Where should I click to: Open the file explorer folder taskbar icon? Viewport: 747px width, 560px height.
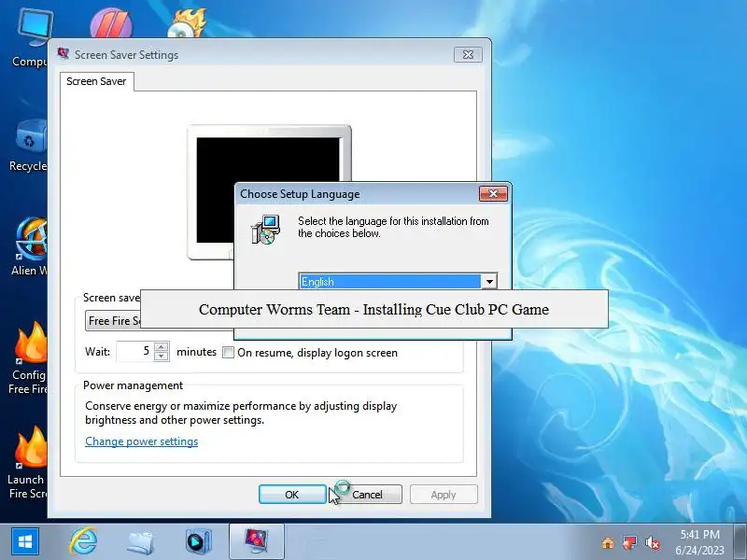point(140,542)
